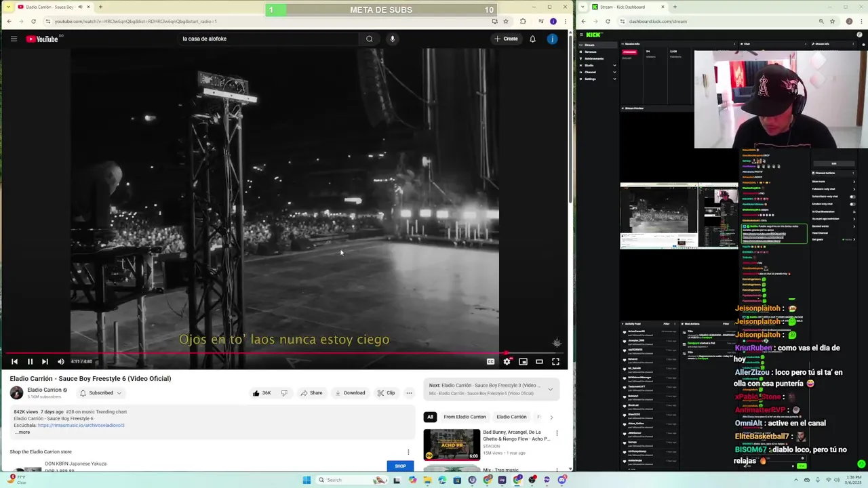Open Slow mode channel action
The image size is (868, 488).
point(834,181)
